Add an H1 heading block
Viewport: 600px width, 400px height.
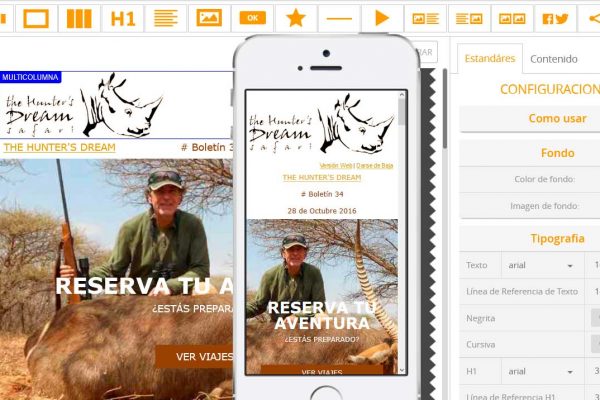click(x=123, y=18)
